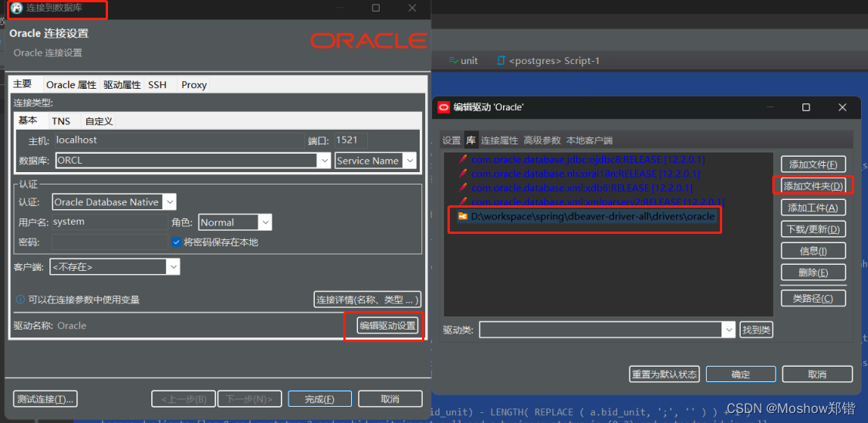868x423 pixels.
Task: Open the Normal role dropdown
Action: click(x=265, y=222)
